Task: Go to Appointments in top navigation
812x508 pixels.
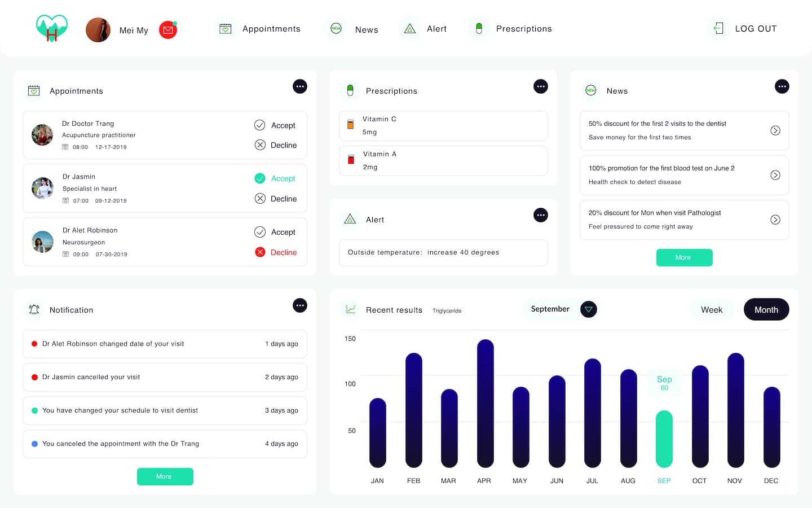Action: tap(260, 29)
